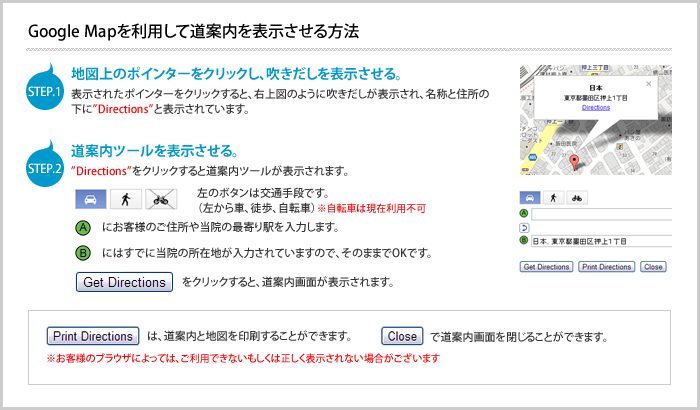Focus the destination B field containing 東京都墨田区押上1丁目
This screenshot has width=700, height=410.
click(601, 241)
